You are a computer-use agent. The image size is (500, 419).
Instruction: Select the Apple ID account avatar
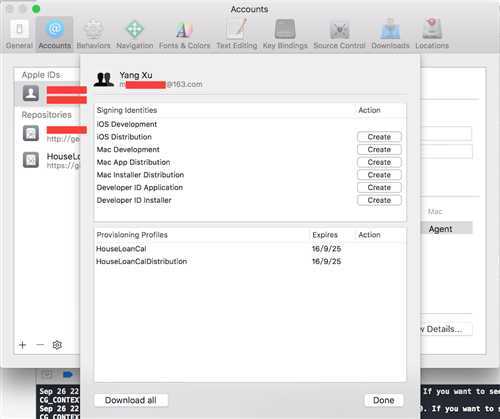click(31, 93)
